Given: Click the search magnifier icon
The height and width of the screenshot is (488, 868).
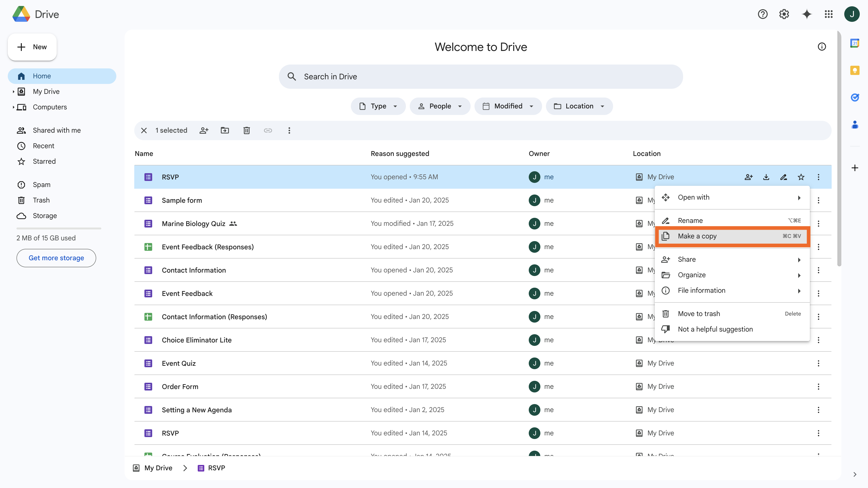Looking at the screenshot, I should [292, 77].
